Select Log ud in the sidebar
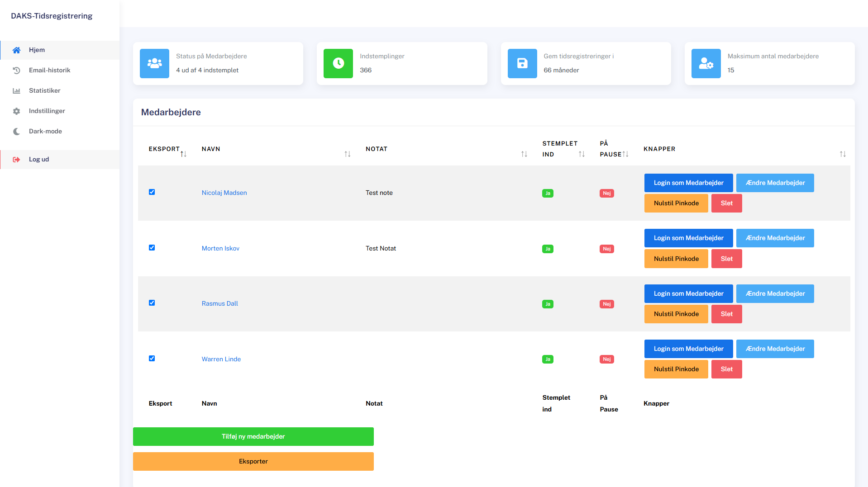 coord(60,160)
